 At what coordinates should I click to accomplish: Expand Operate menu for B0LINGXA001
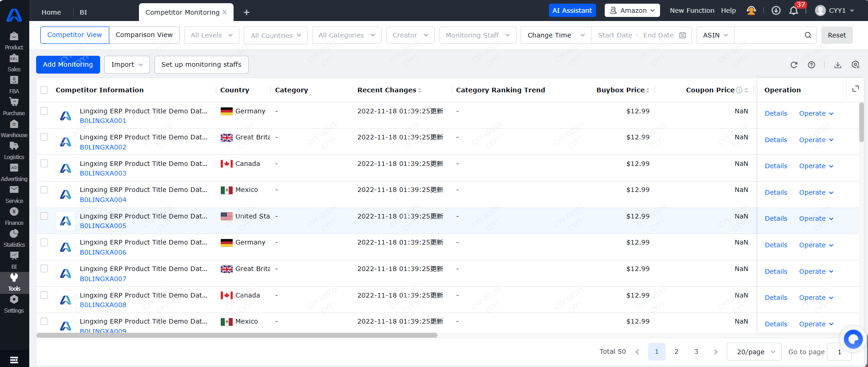click(x=816, y=113)
